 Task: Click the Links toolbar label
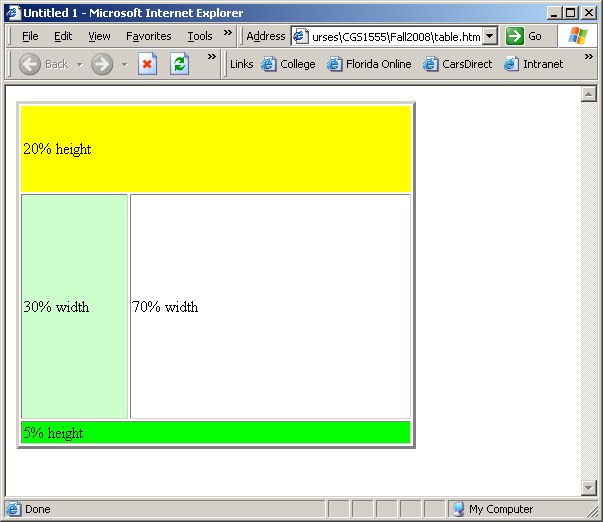[x=242, y=64]
